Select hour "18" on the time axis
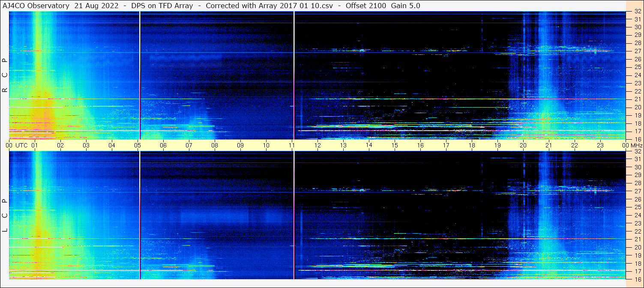The image size is (644, 288). pos(472,145)
